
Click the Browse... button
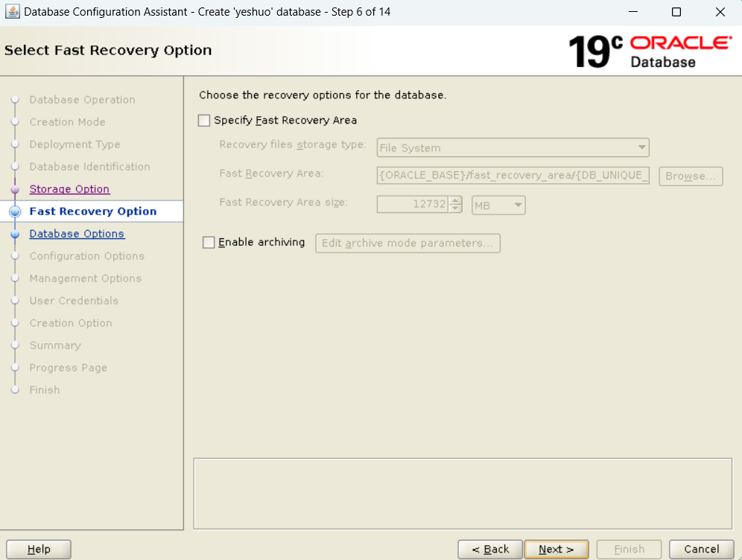click(691, 176)
